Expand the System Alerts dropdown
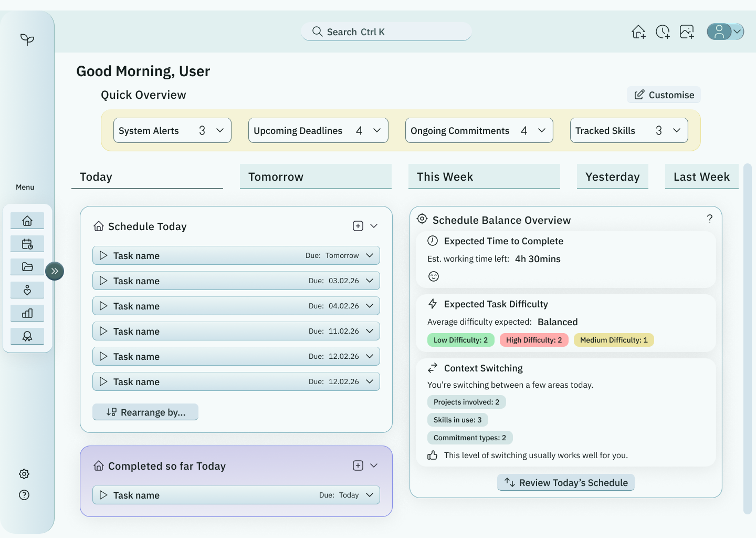 220,130
